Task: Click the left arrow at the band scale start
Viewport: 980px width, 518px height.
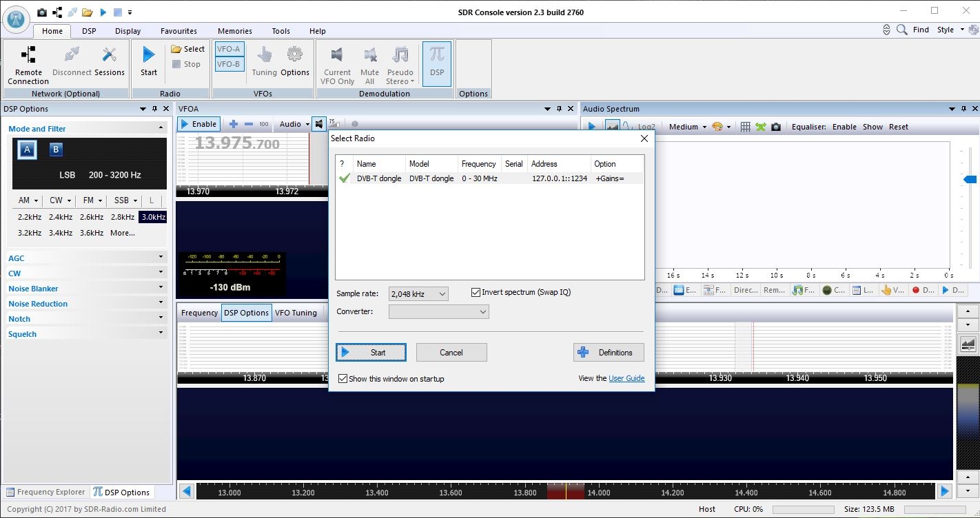Action: pos(186,491)
